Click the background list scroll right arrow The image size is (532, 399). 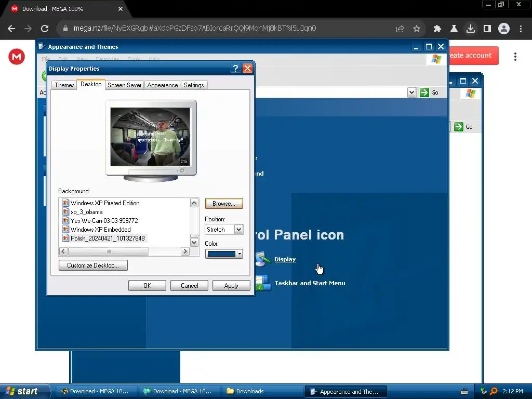[185, 251]
